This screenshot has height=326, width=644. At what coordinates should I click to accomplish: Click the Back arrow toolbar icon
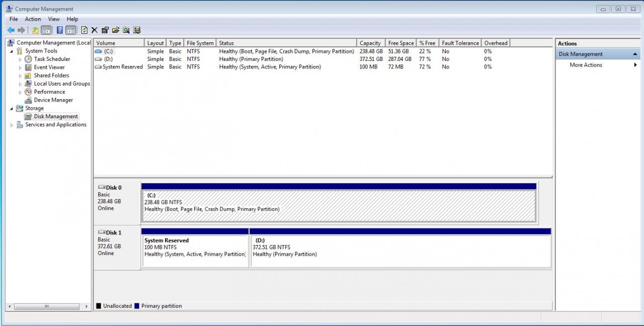click(11, 30)
